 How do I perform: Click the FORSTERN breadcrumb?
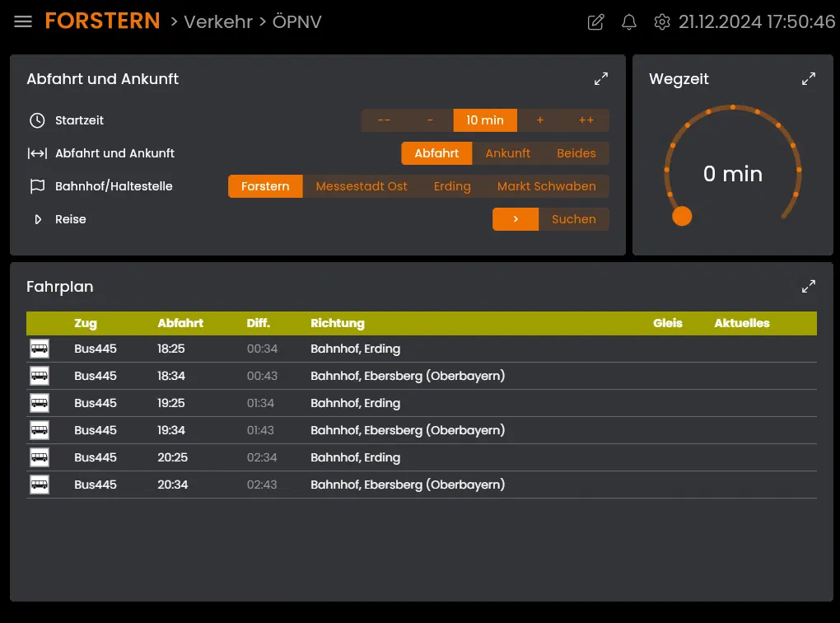click(x=102, y=21)
